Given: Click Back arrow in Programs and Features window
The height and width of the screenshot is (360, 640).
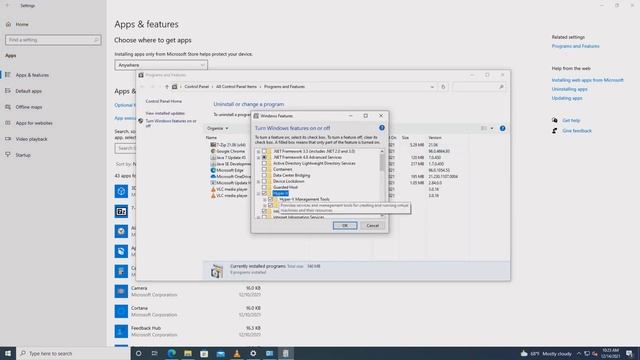Looking at the screenshot, I should click(x=142, y=87).
